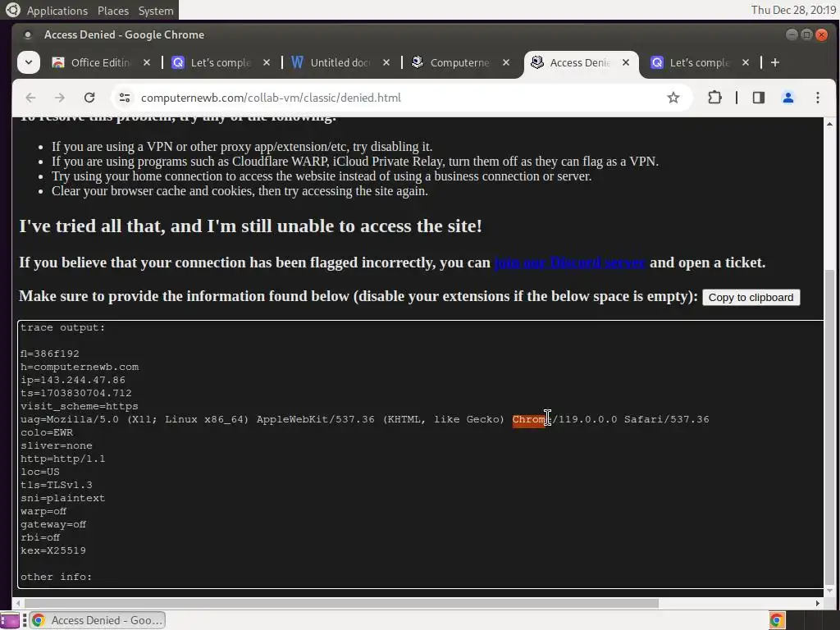The height and width of the screenshot is (630, 840).
Task: Open Chrome three-dot menu
Action: pyautogui.click(x=818, y=98)
